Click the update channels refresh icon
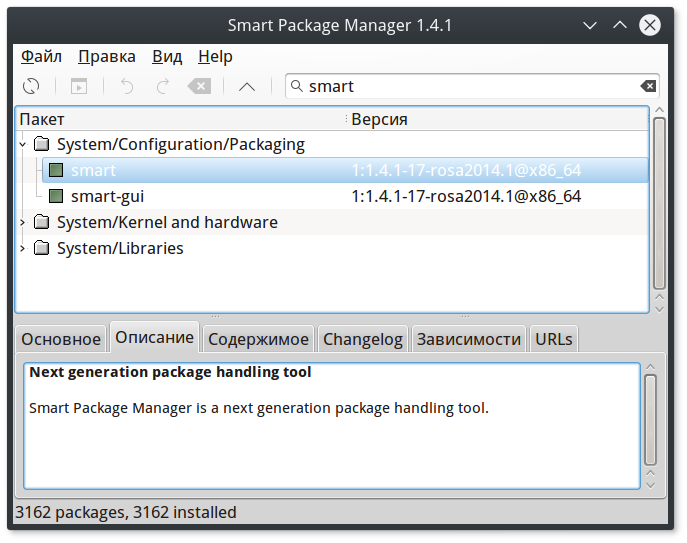 (32, 87)
